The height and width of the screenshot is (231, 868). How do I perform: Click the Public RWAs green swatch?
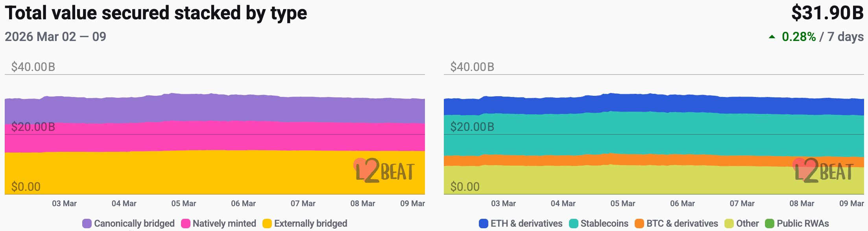tap(770, 224)
